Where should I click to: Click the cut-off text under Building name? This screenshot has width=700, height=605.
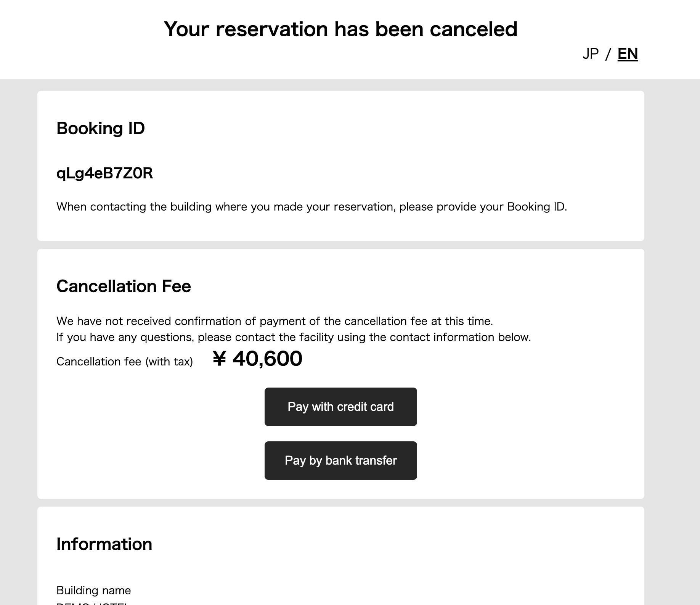coord(92,603)
